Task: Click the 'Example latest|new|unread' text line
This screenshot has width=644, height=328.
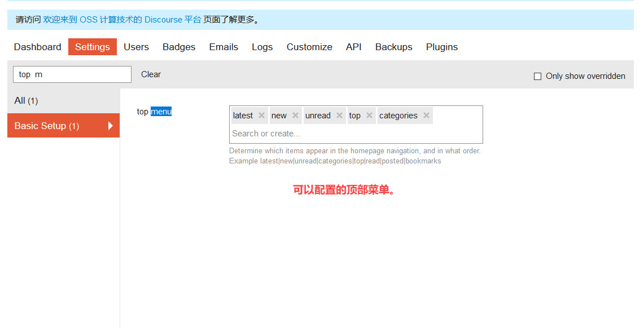Action: (x=335, y=161)
